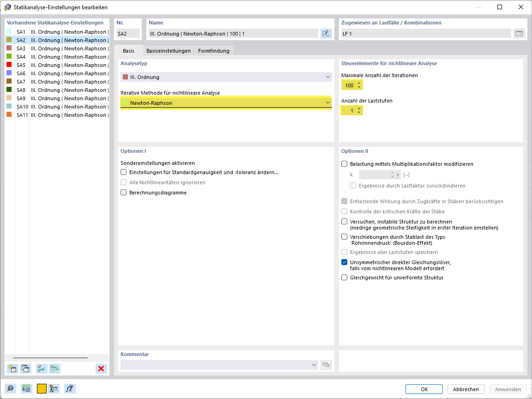Open the Help resource

(x=10, y=388)
